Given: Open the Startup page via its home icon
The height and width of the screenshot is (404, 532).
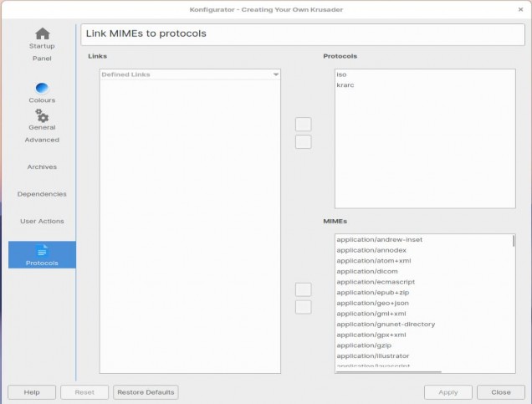Looking at the screenshot, I should click(43, 33).
